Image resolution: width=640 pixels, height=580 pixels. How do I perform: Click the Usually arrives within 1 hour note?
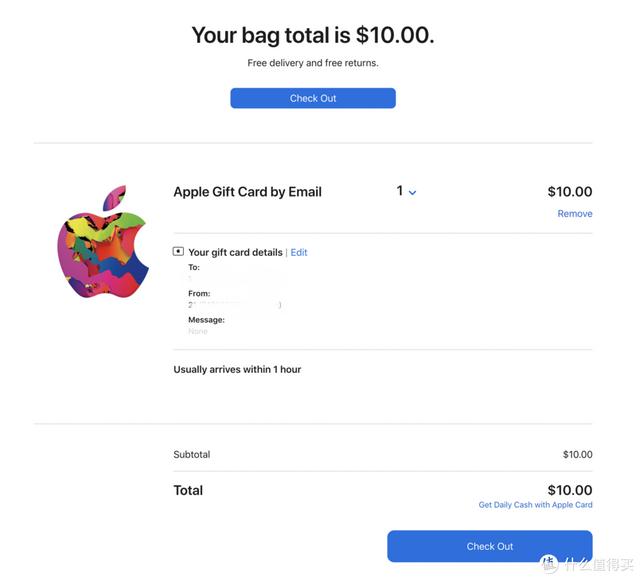pos(237,370)
